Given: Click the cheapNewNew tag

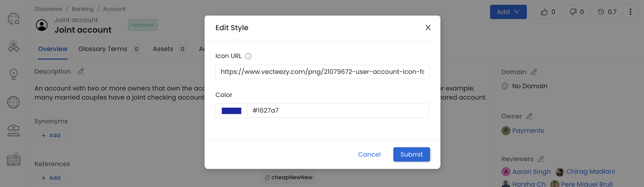Looking at the screenshot, I should coord(288,177).
